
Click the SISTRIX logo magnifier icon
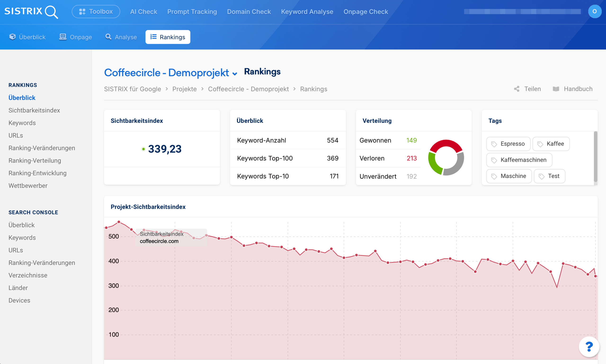click(x=52, y=12)
